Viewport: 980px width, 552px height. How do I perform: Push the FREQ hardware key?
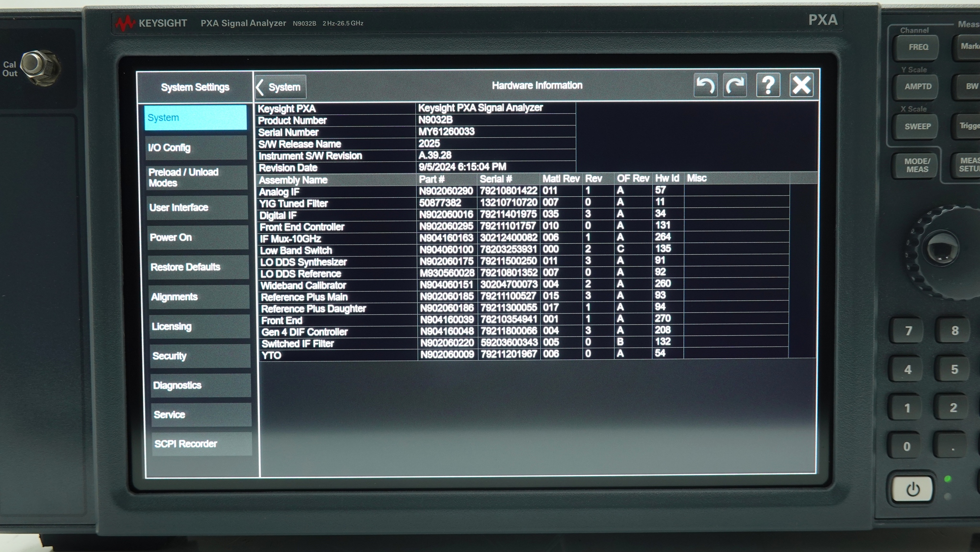(917, 47)
